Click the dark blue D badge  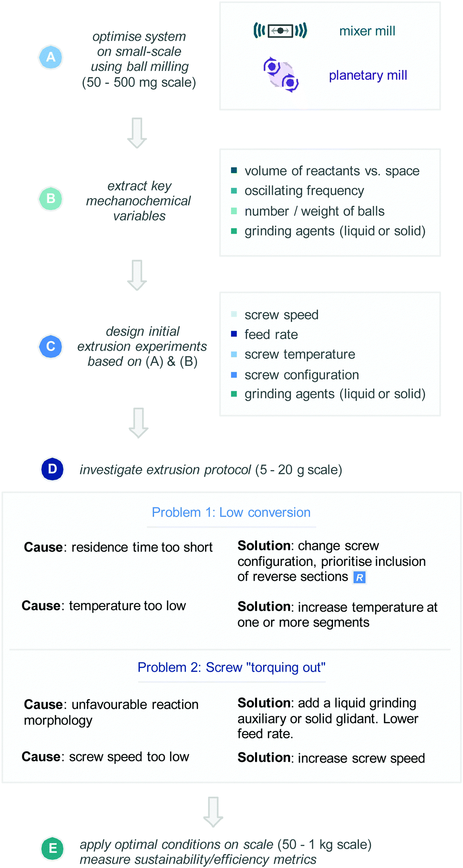coord(52,469)
